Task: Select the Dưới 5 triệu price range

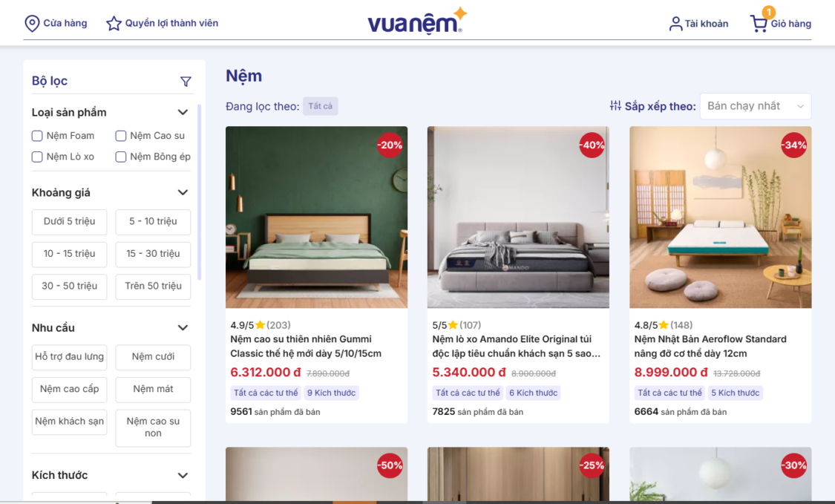Action: [x=69, y=222]
